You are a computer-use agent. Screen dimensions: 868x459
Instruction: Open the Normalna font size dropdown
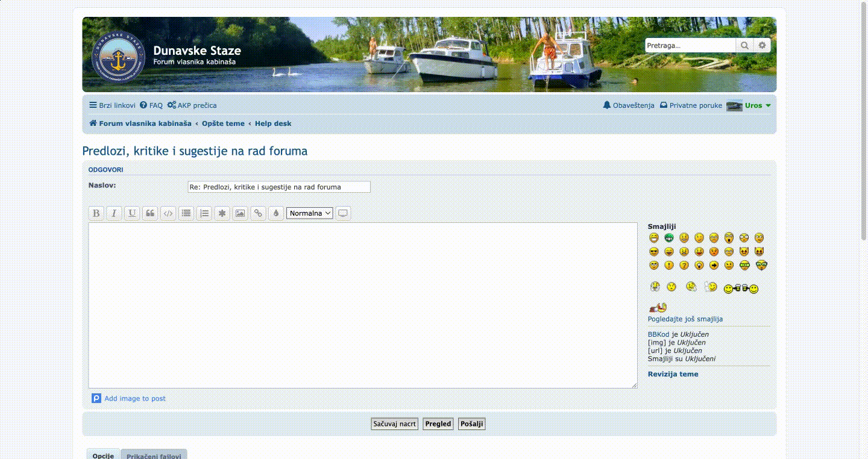(x=310, y=213)
